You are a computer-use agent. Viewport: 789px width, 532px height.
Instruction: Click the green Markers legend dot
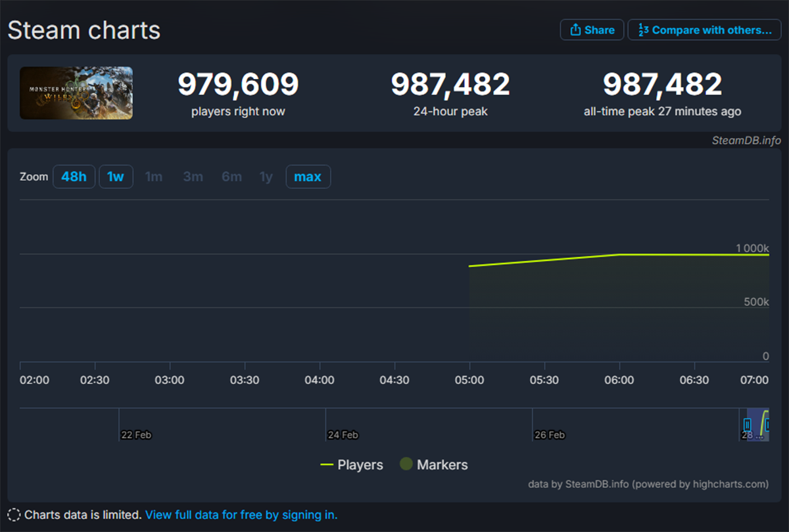406,464
